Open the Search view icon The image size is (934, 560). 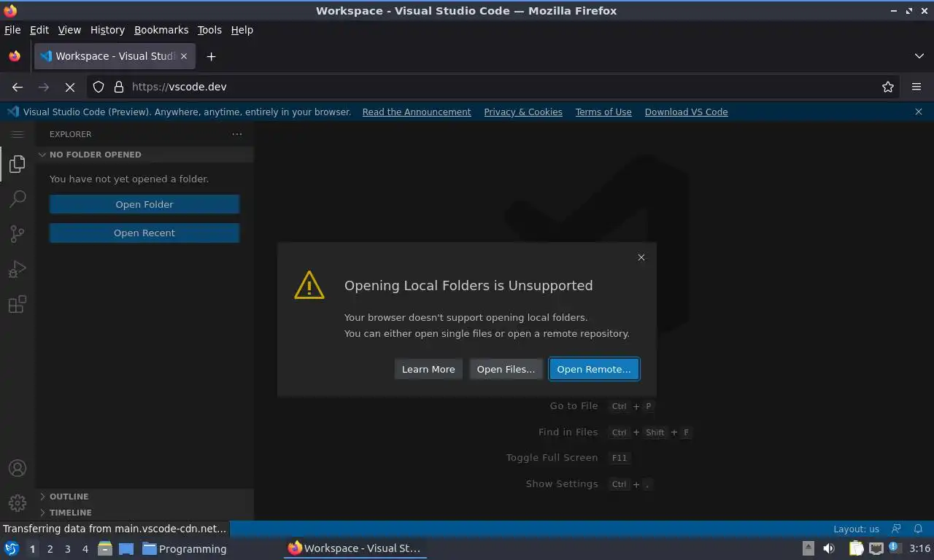tap(18, 199)
